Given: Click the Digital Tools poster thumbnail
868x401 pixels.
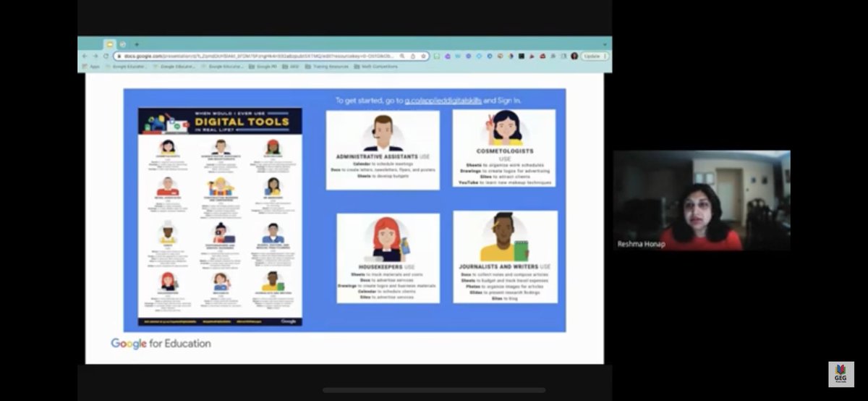Looking at the screenshot, I should click(220, 217).
